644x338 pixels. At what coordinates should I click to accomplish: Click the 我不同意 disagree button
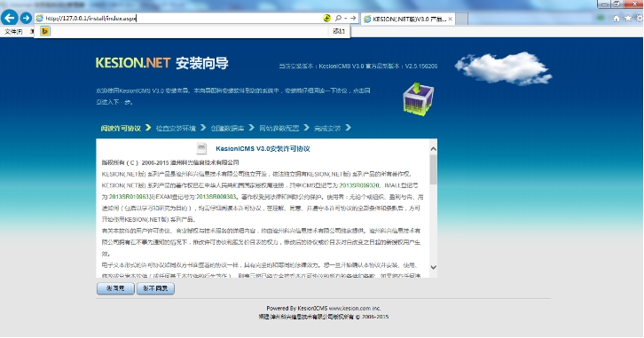coord(155,288)
